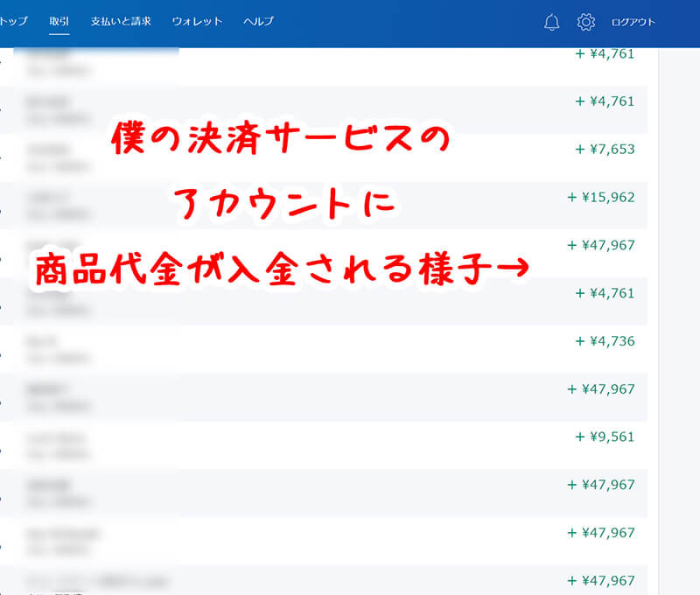Click the ログアウト logout link
The image size is (700, 595).
click(633, 22)
